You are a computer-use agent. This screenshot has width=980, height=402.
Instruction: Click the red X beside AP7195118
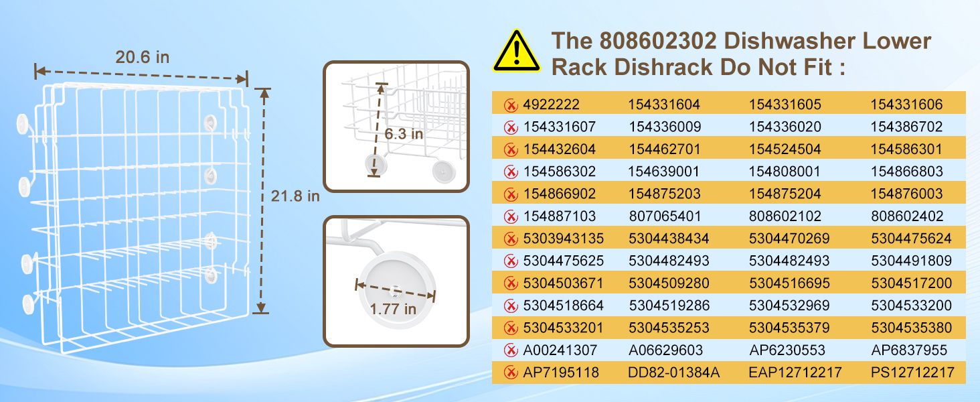point(510,372)
